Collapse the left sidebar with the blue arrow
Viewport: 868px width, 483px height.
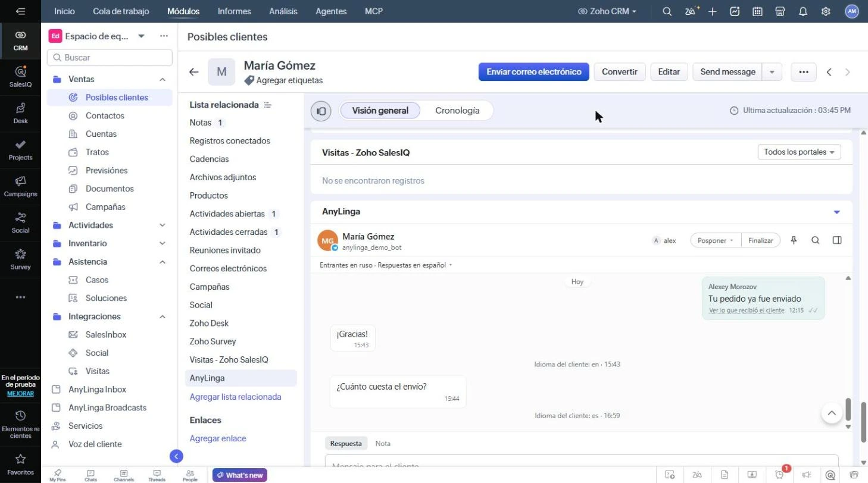pyautogui.click(x=176, y=456)
